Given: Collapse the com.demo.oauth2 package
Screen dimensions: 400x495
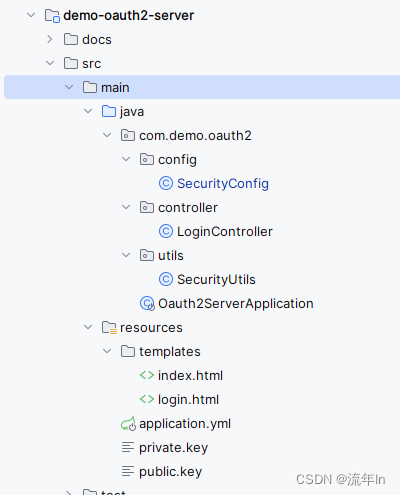Looking at the screenshot, I should (x=107, y=135).
